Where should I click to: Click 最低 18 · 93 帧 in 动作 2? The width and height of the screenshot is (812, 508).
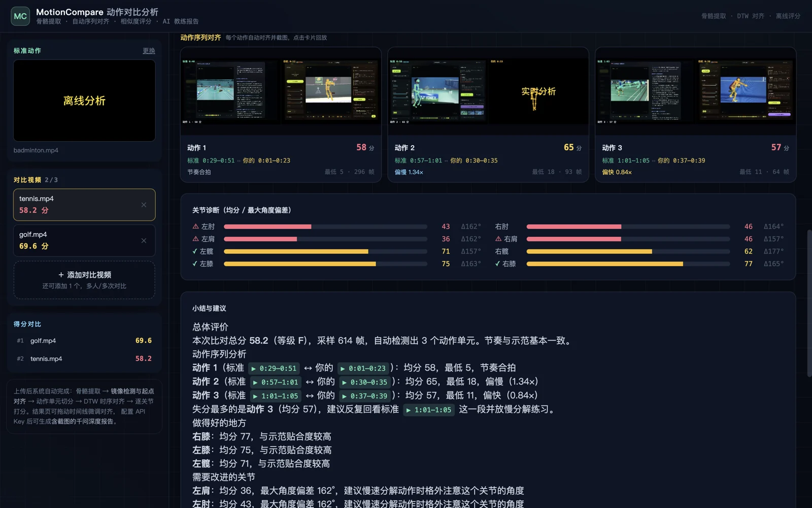click(557, 172)
